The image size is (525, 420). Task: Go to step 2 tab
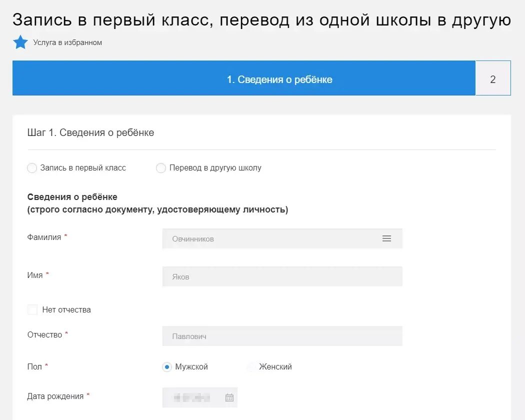click(x=492, y=78)
